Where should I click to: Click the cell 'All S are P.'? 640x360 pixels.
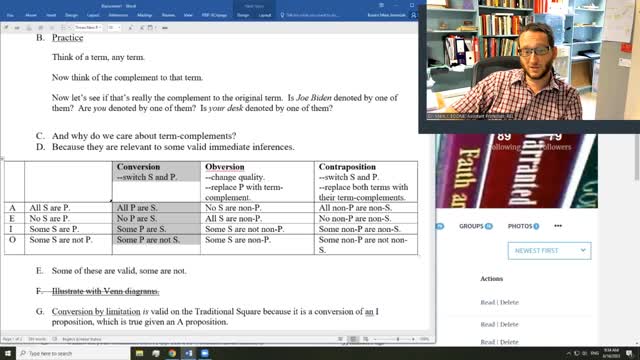68,208
